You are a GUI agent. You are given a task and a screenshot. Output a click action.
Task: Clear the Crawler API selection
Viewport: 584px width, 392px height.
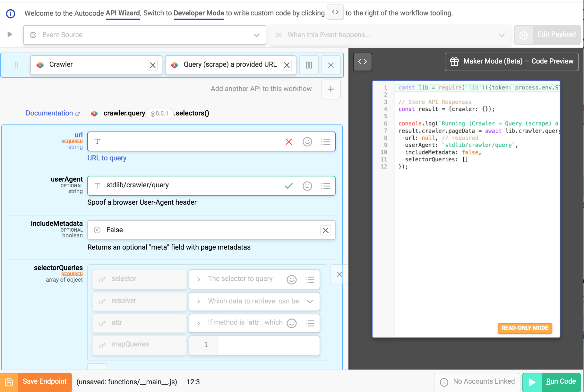point(153,65)
